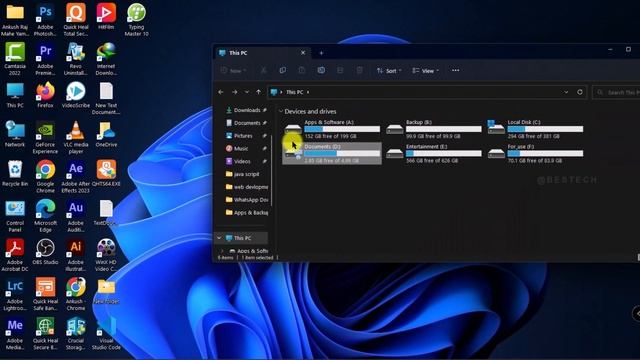Launch Adobe Illustrator desktop shortcut
640x360 pixels.
(76, 255)
